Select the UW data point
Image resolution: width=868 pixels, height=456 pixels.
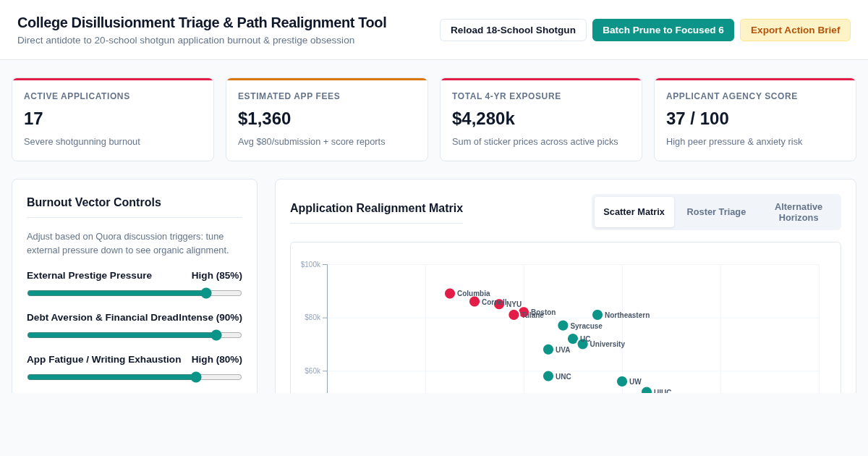(x=622, y=381)
